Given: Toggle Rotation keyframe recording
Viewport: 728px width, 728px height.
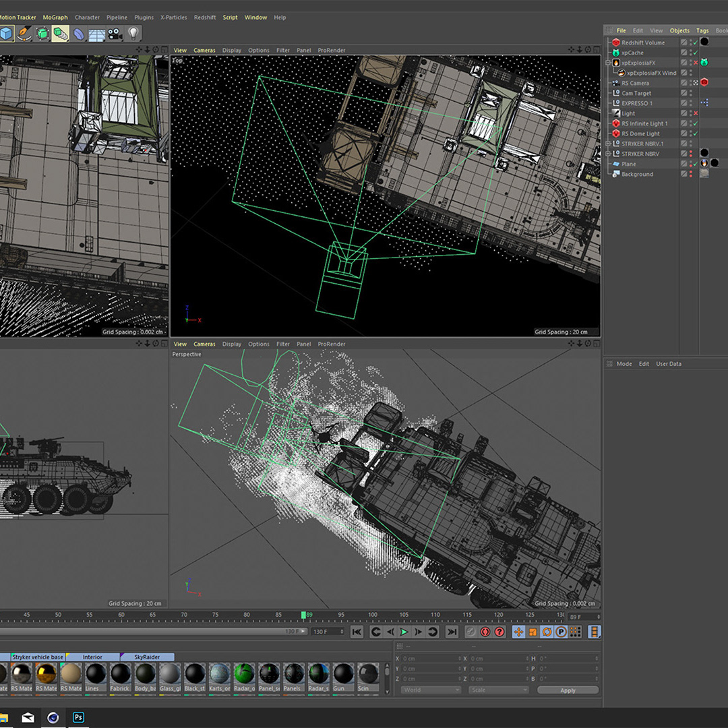Looking at the screenshot, I should 547,632.
